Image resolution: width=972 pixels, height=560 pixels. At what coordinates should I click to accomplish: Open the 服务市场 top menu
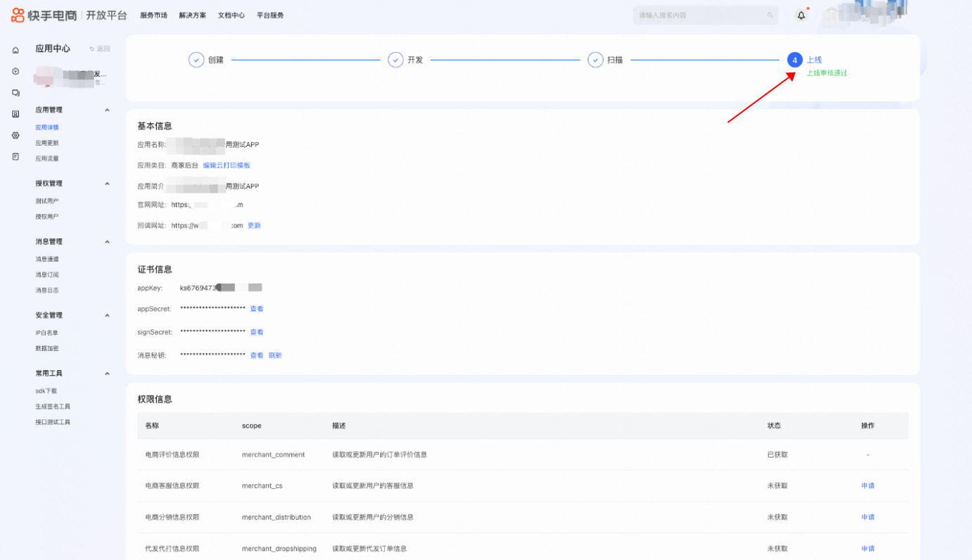tap(153, 15)
